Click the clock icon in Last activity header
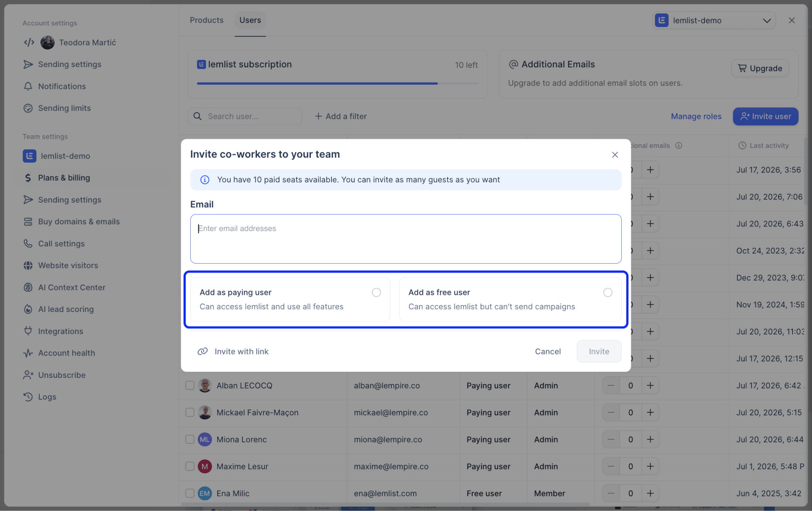 pyautogui.click(x=742, y=145)
